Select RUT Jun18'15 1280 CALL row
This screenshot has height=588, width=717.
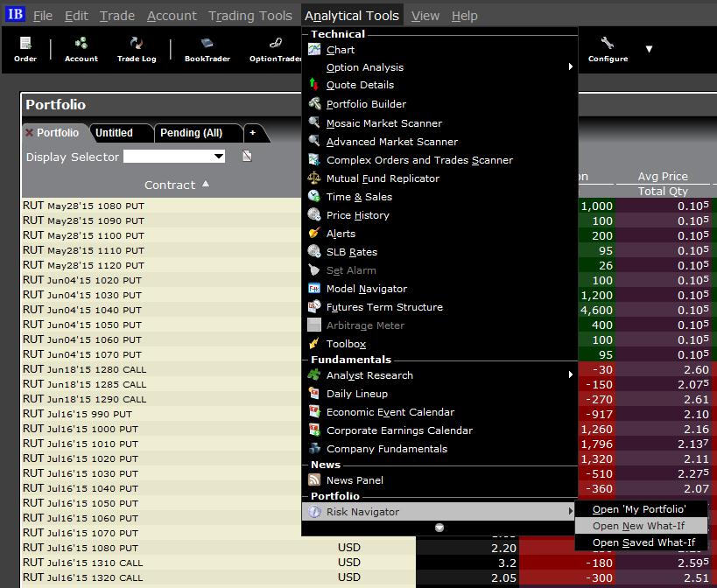pos(161,369)
